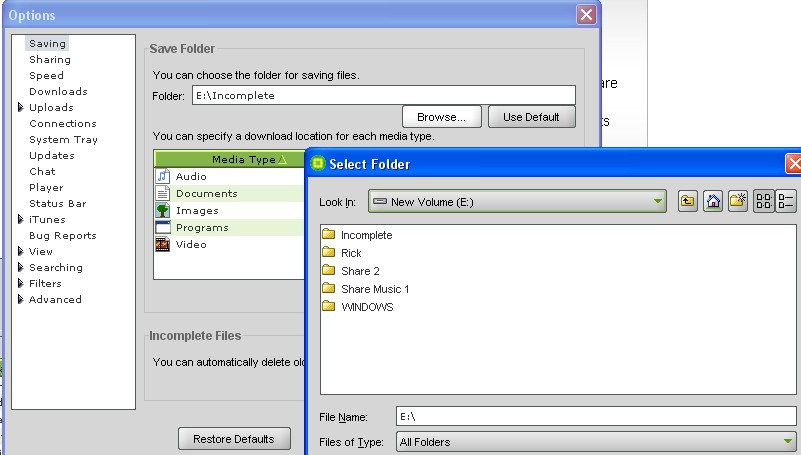Expand the Filters tree node

pos(20,283)
